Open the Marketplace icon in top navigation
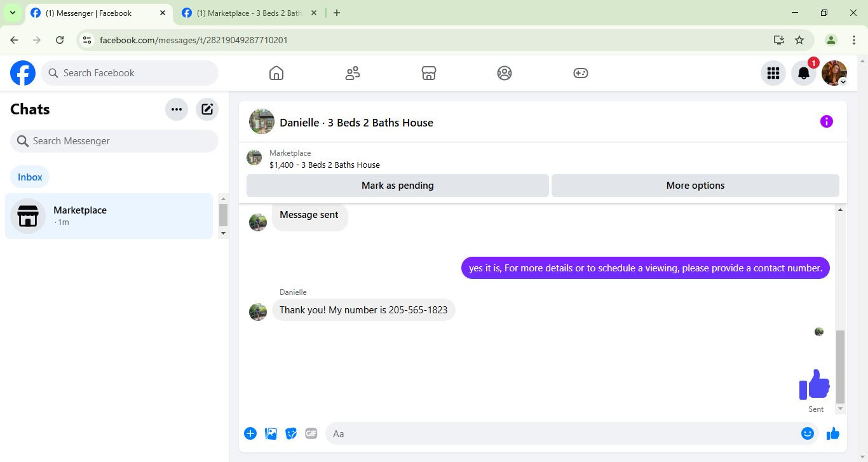Viewport: 868px width, 462px height. (x=429, y=73)
